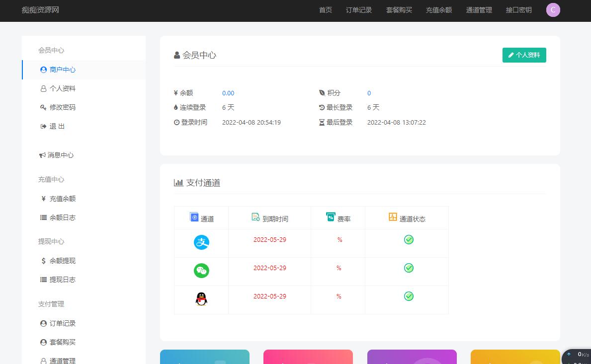This screenshot has height=364, width=591.
Task: Select the ¥ icon beside 充值余额 in sidebar
Action: 43,199
